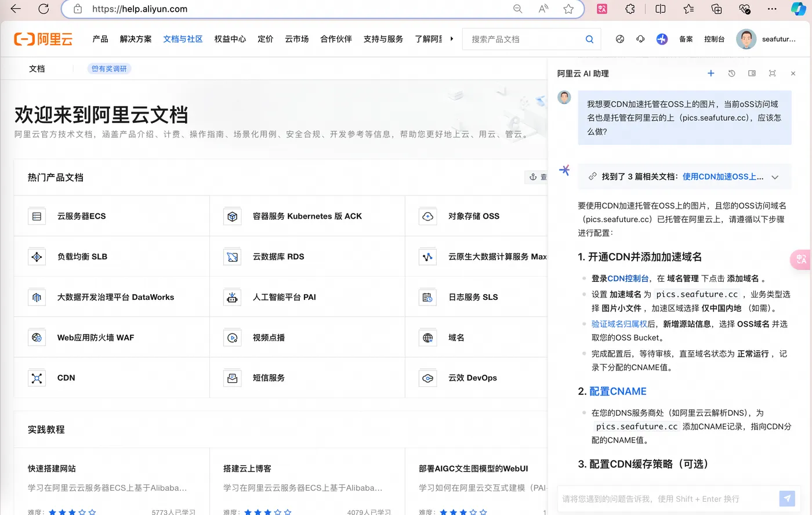Click the 备案 link in header
The height and width of the screenshot is (515, 812).
686,39
